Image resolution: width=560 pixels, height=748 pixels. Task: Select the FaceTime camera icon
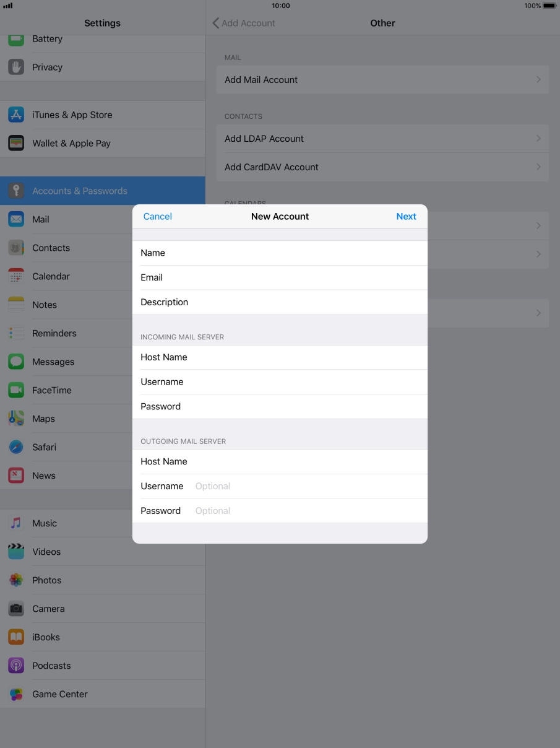(x=16, y=390)
